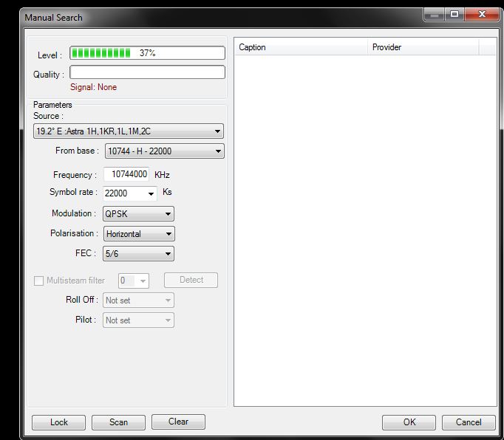Click the signal Level progress bar
The height and width of the screenshot is (440, 504).
tap(147, 53)
